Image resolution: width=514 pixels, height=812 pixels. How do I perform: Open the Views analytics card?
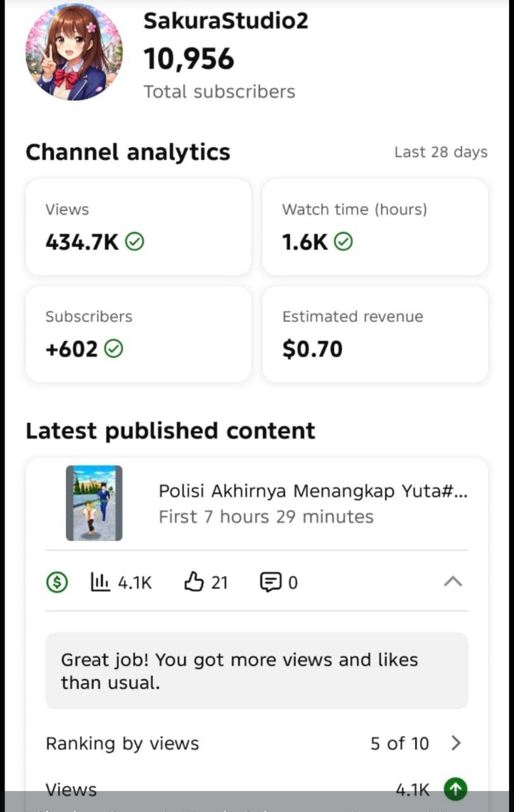pyautogui.click(x=138, y=226)
